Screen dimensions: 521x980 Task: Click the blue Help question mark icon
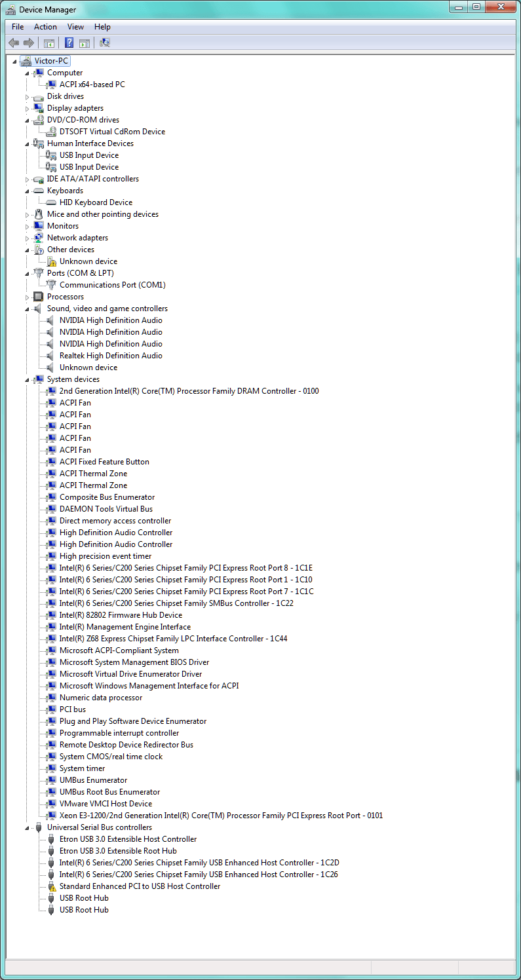[x=69, y=43]
